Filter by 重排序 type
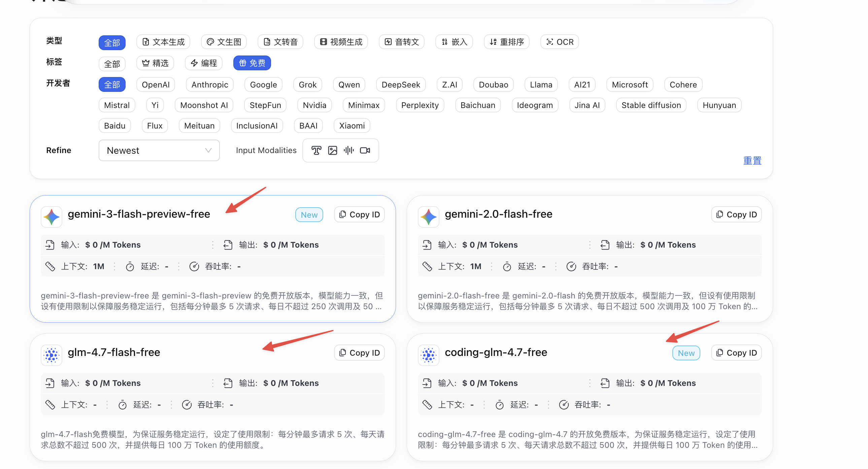Image resolution: width=868 pixels, height=469 pixels. (507, 42)
